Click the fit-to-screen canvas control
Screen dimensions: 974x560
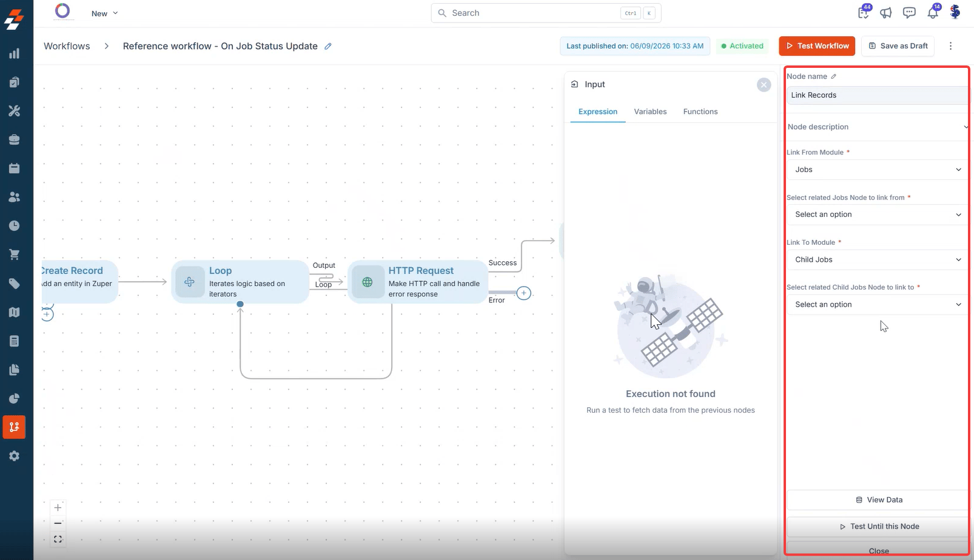click(58, 539)
